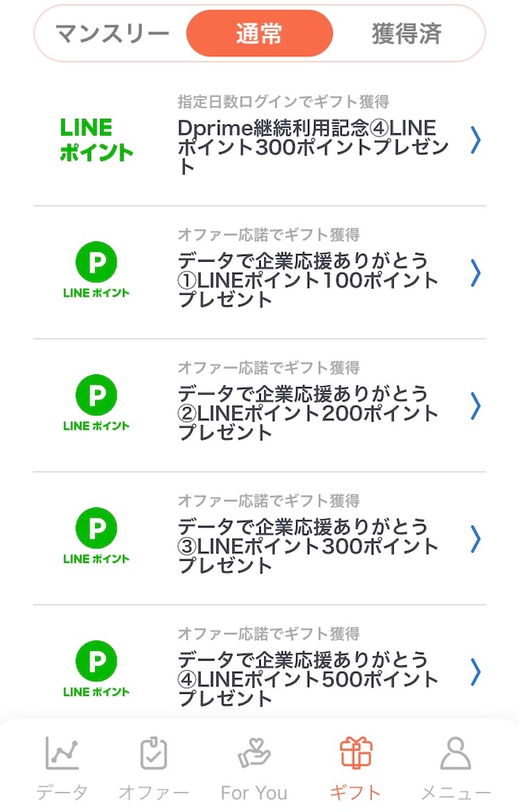Expand the Dprime継続利用記念④ gift via its chevron
Viewport: 520px width, 812px height.
tap(476, 140)
